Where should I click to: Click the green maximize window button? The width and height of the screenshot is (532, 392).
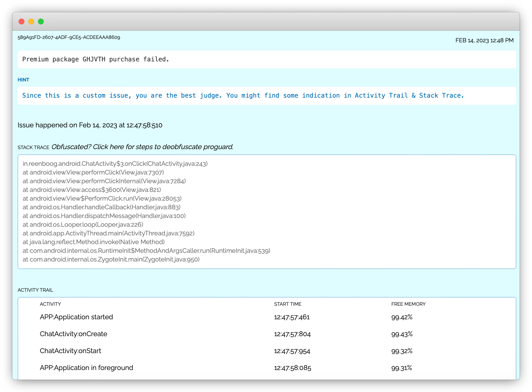41,22
